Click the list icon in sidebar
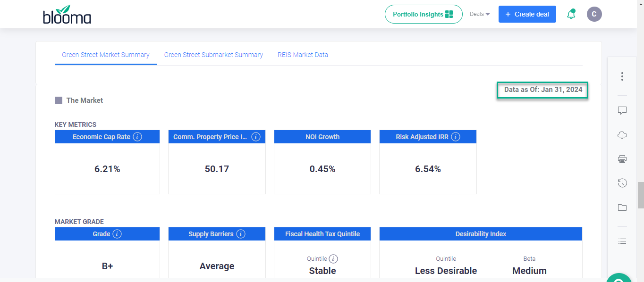 (622, 241)
